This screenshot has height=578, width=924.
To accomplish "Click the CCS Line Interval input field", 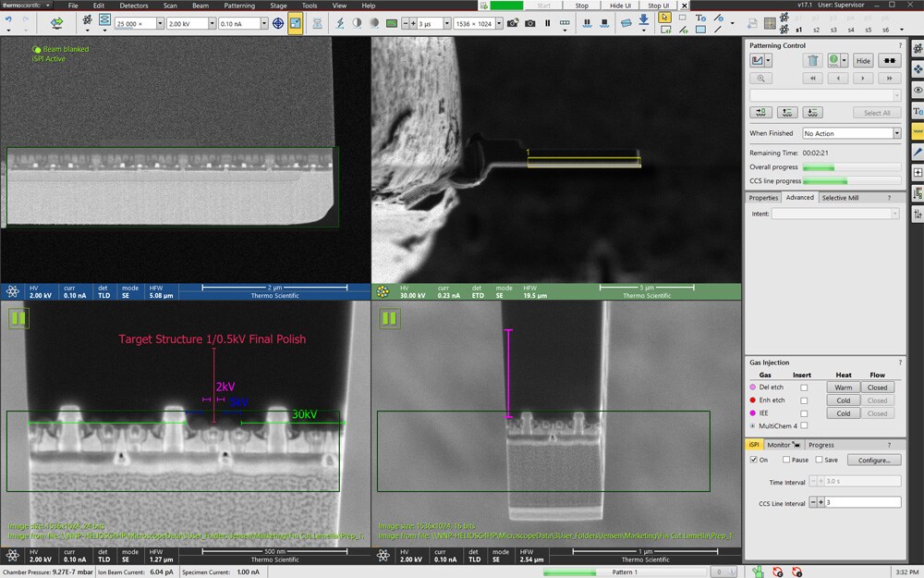I will point(863,502).
